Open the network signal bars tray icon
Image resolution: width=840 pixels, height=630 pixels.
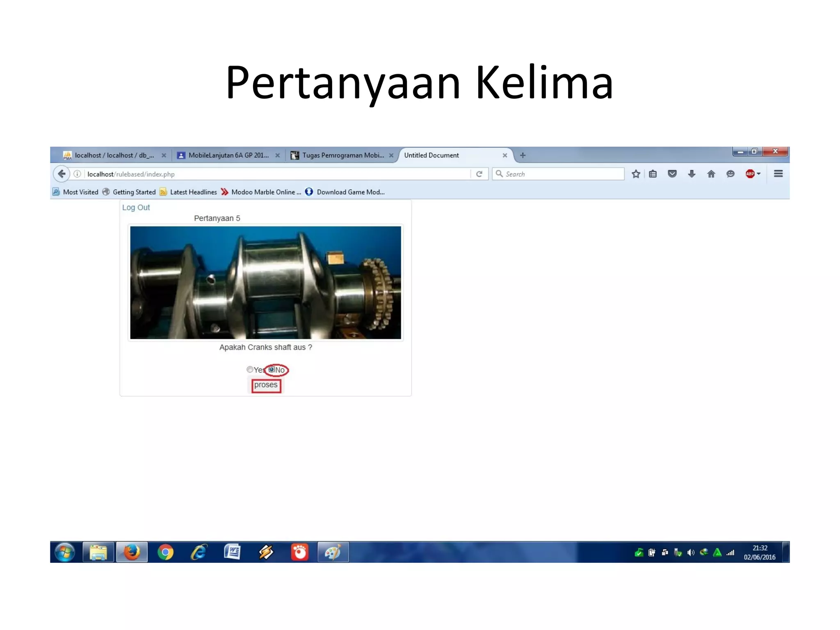[730, 553]
